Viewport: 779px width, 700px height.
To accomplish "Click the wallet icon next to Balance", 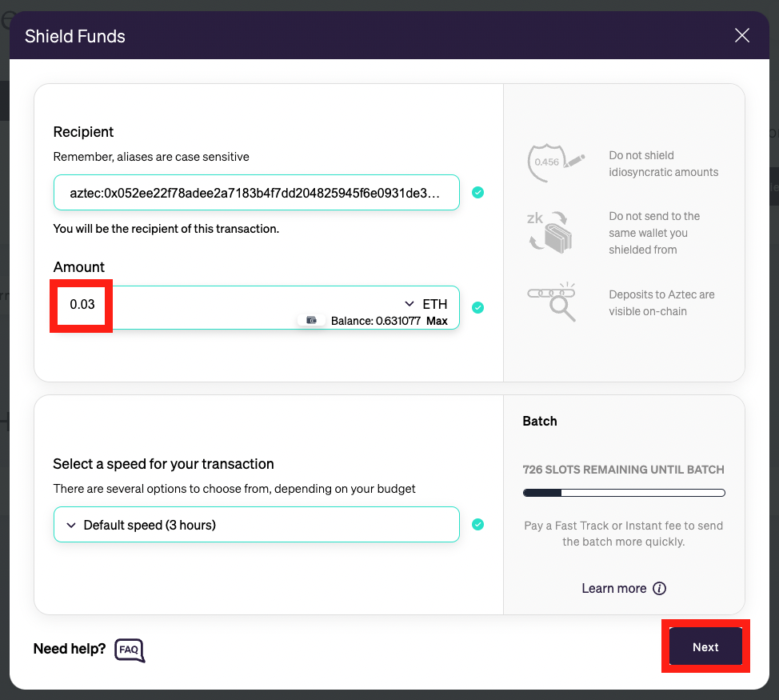I will [x=311, y=320].
